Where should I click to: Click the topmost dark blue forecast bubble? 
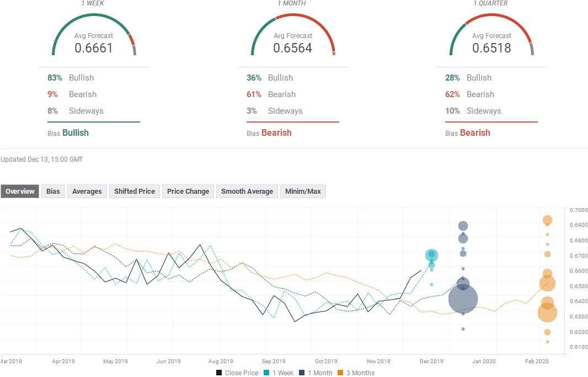tap(463, 226)
